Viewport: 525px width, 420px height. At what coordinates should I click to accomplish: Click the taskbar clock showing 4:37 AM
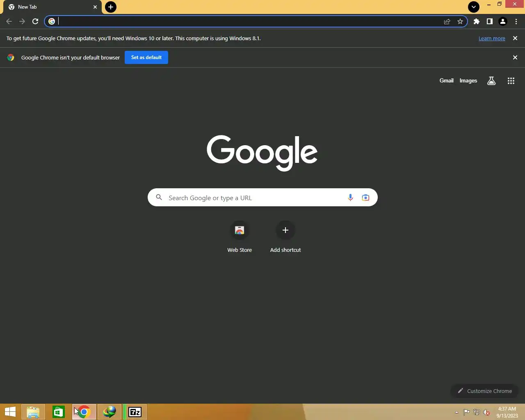[x=507, y=412]
